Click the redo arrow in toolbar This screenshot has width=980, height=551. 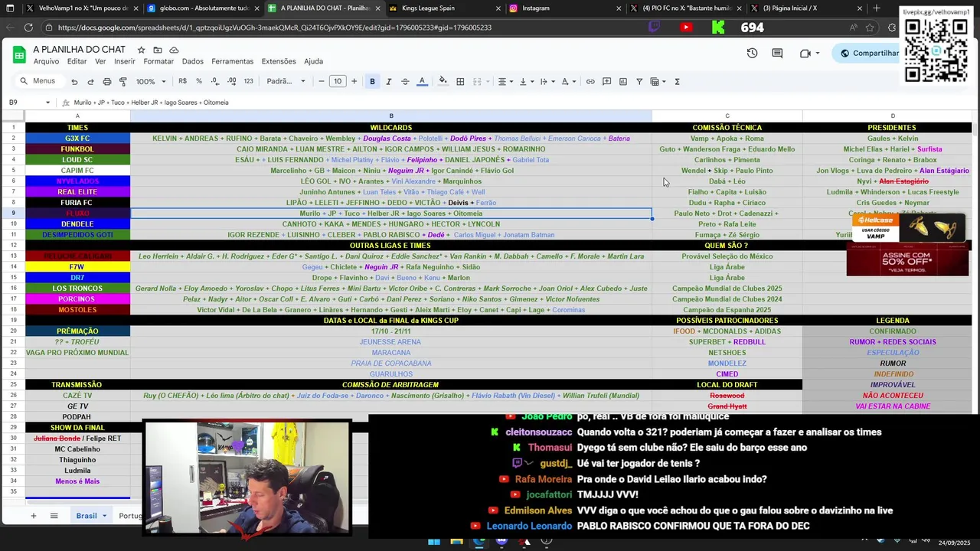pyautogui.click(x=90, y=81)
